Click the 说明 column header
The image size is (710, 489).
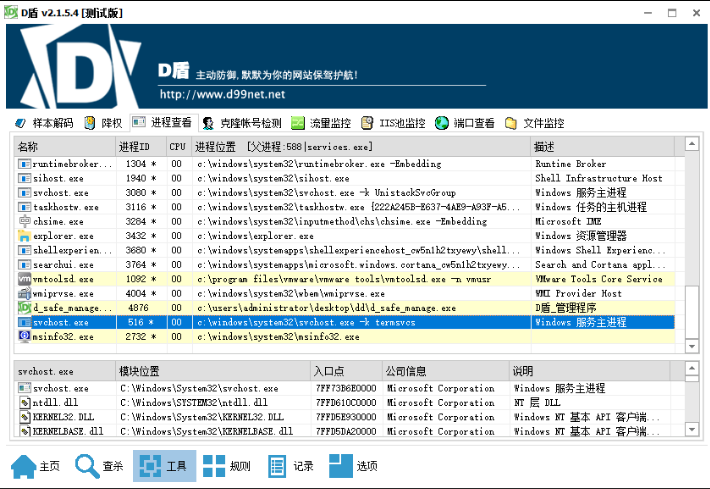589,371
